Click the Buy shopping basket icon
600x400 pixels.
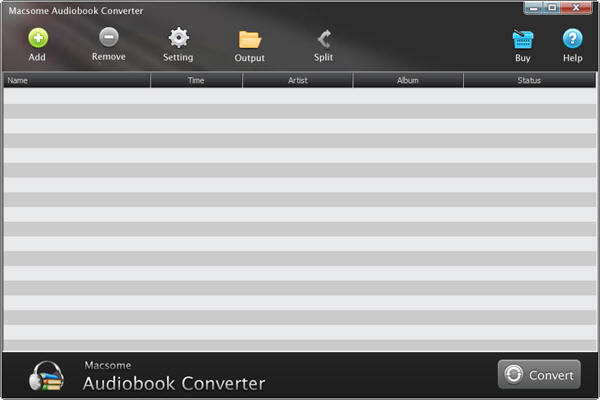(x=522, y=40)
